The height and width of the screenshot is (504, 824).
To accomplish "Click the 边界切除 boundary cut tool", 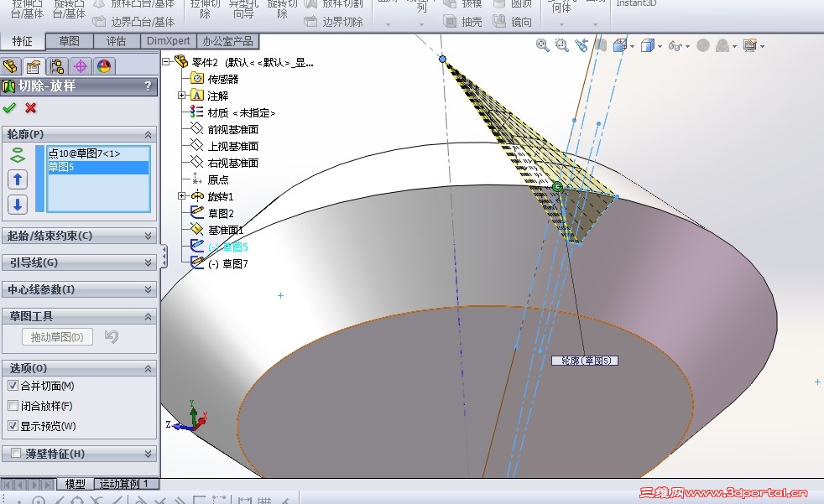I will (333, 22).
